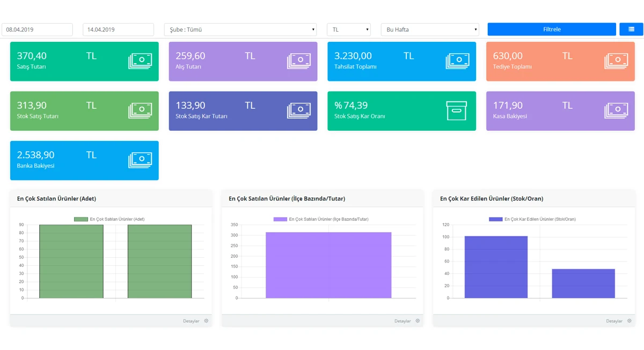
Task: Click the archive box icon on Stok Satış Kar Oranı card
Action: (457, 110)
